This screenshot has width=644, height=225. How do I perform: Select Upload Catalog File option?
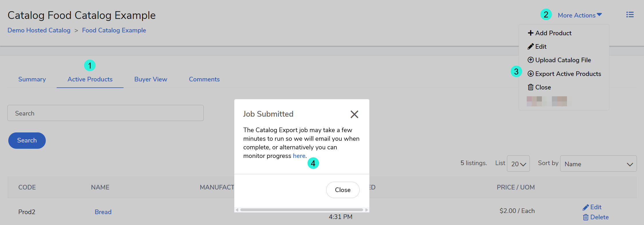tap(559, 60)
